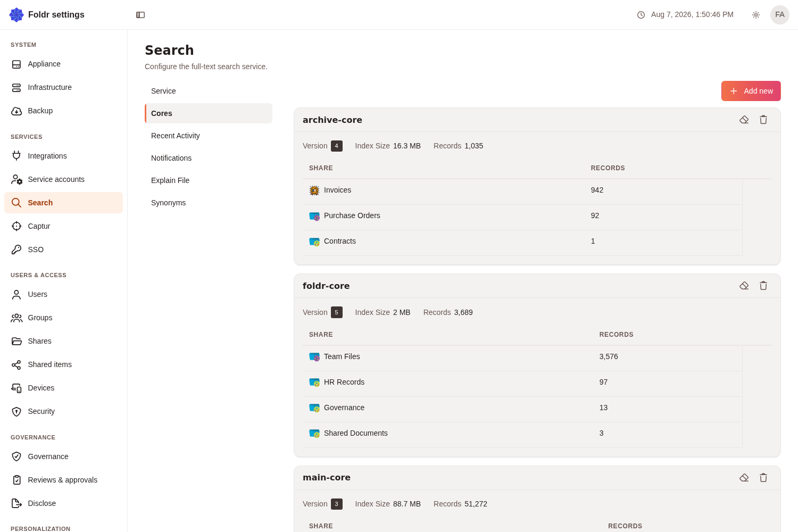The width and height of the screenshot is (798, 532).
Task: Click the 942 records value
Action: 597,190
